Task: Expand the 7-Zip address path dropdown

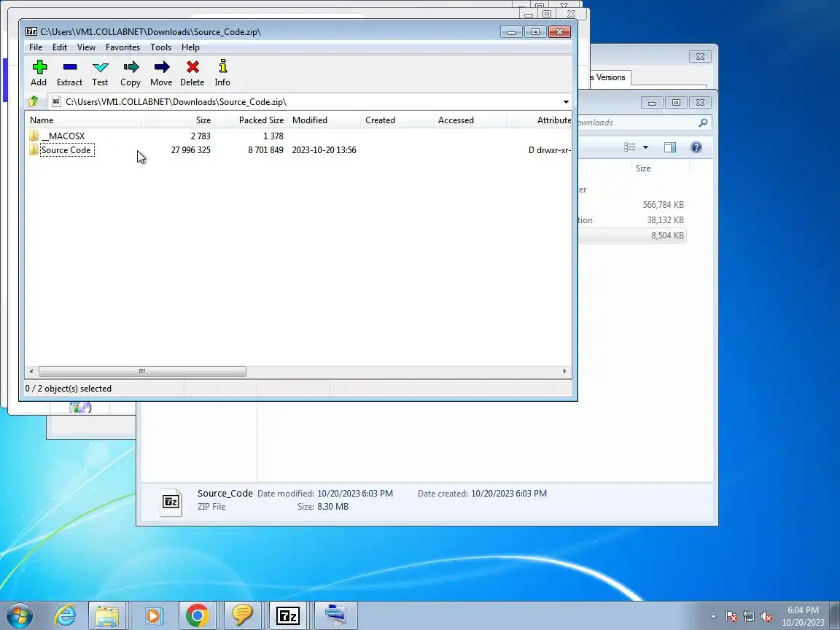Action: coord(566,102)
